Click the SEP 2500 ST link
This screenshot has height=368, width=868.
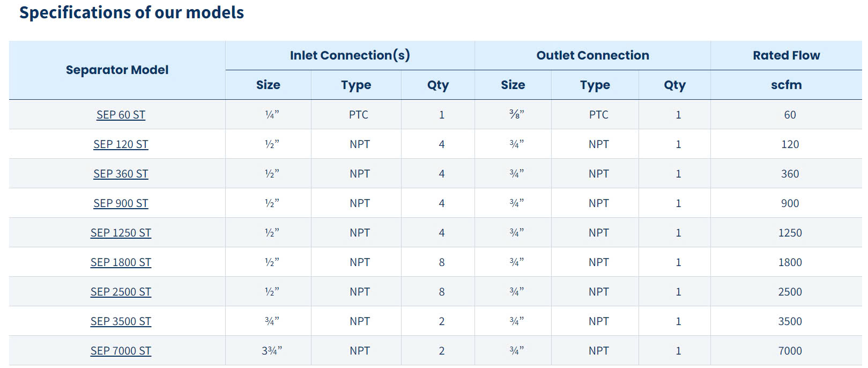[121, 292]
